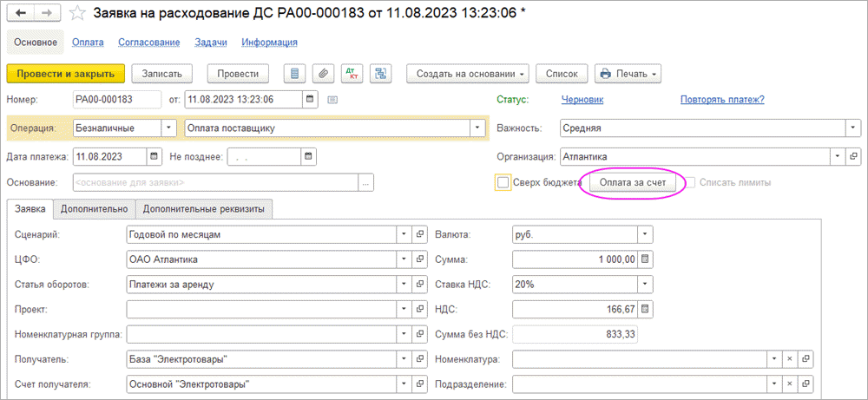
Task: Open Номенклатурная группа record card
Action: pos(421,334)
